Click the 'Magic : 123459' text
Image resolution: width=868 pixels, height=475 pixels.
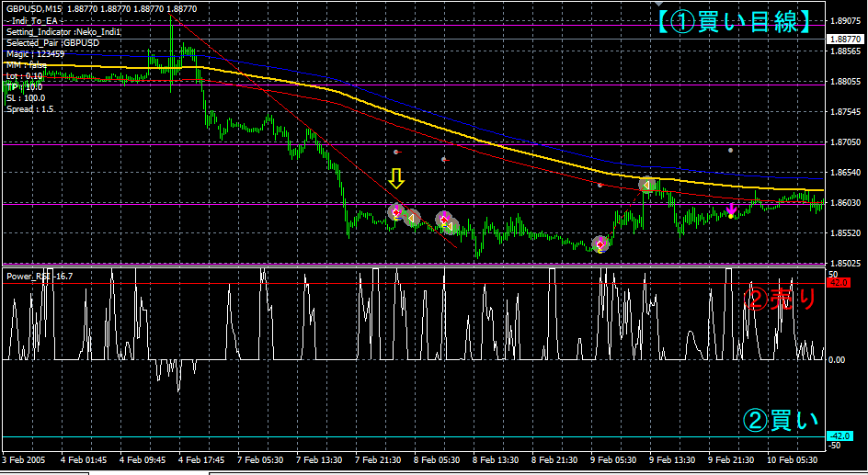click(x=36, y=54)
